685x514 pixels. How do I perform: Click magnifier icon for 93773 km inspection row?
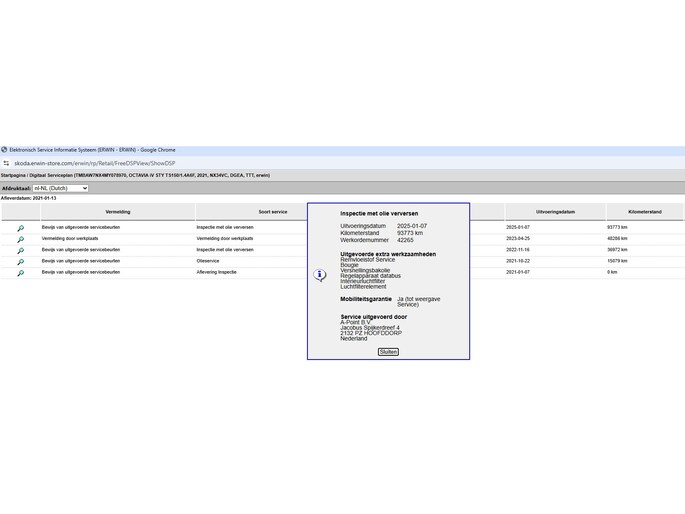tap(20, 228)
